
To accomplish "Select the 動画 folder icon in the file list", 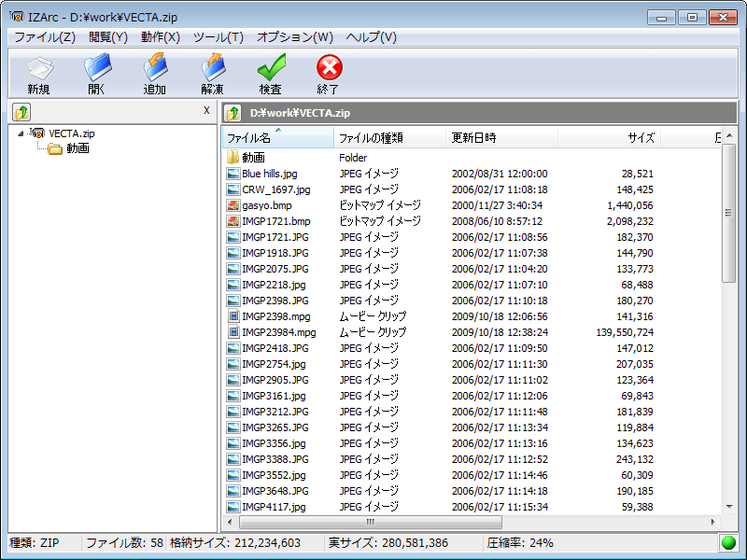I will 233,157.
